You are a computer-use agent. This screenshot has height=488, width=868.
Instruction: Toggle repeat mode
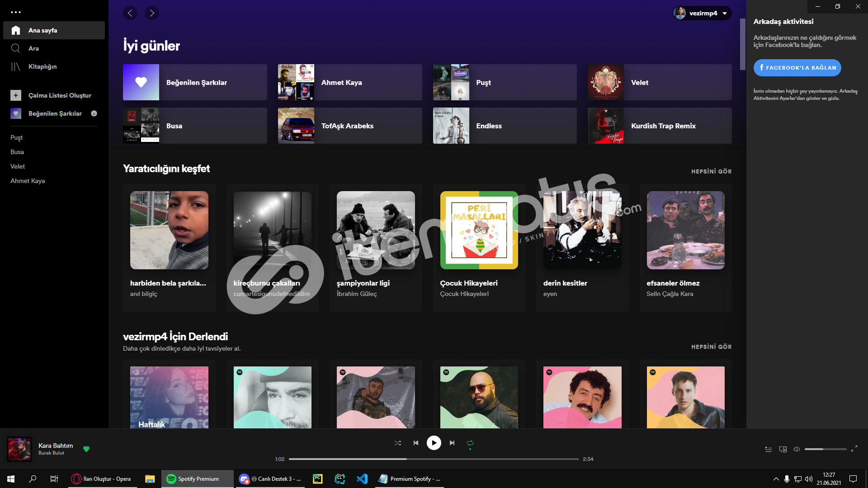(470, 443)
